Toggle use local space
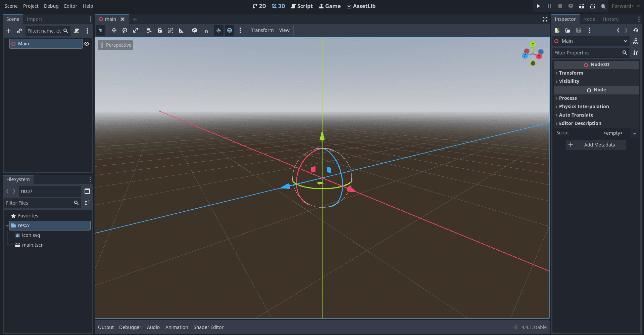This screenshot has height=335, width=644. click(195, 30)
